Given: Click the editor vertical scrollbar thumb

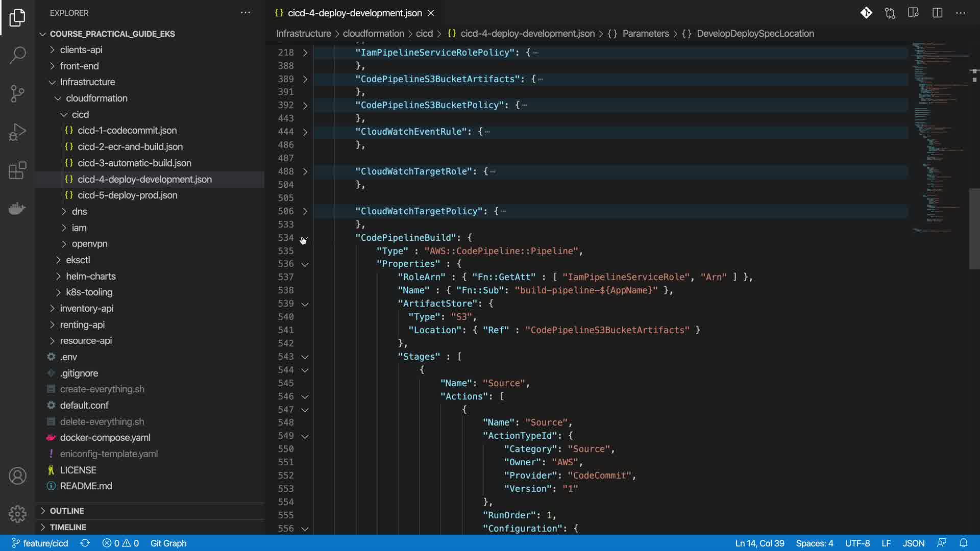Looking at the screenshot, I should click(x=974, y=229).
